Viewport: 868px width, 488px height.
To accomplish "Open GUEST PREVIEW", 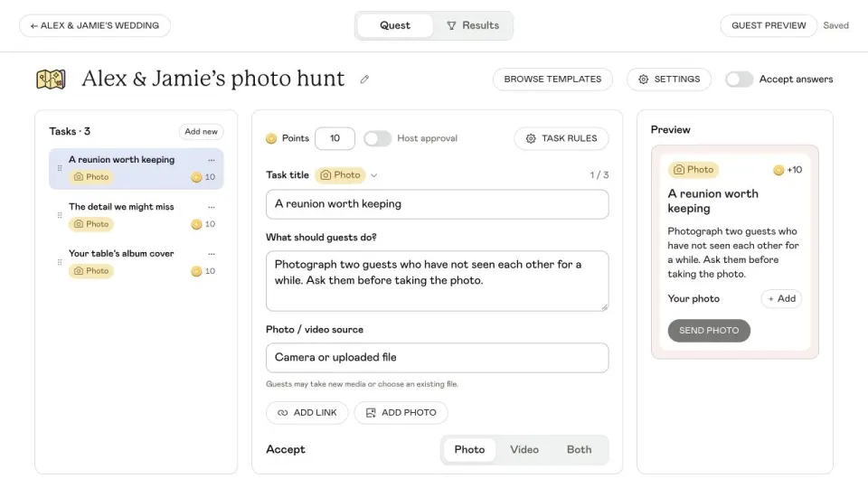I will tap(769, 25).
